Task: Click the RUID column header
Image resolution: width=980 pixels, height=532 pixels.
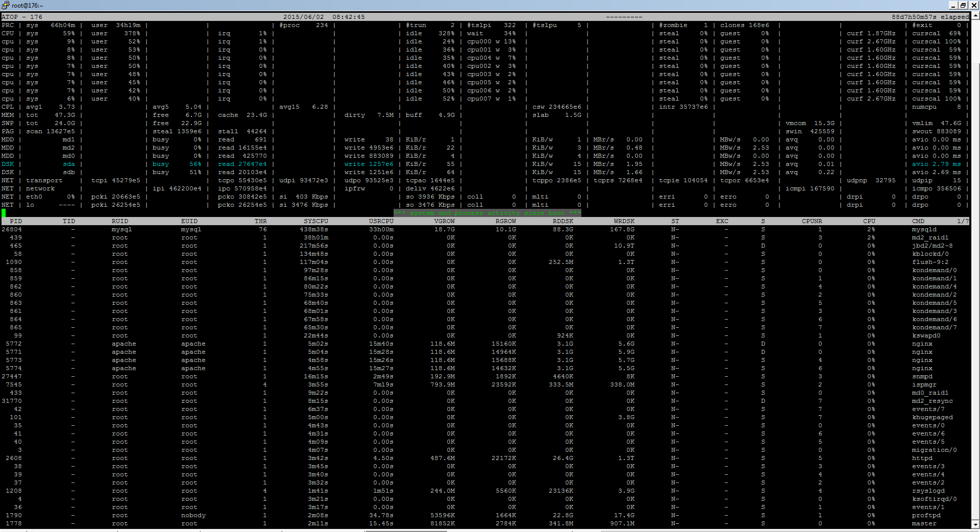Action: (120, 221)
